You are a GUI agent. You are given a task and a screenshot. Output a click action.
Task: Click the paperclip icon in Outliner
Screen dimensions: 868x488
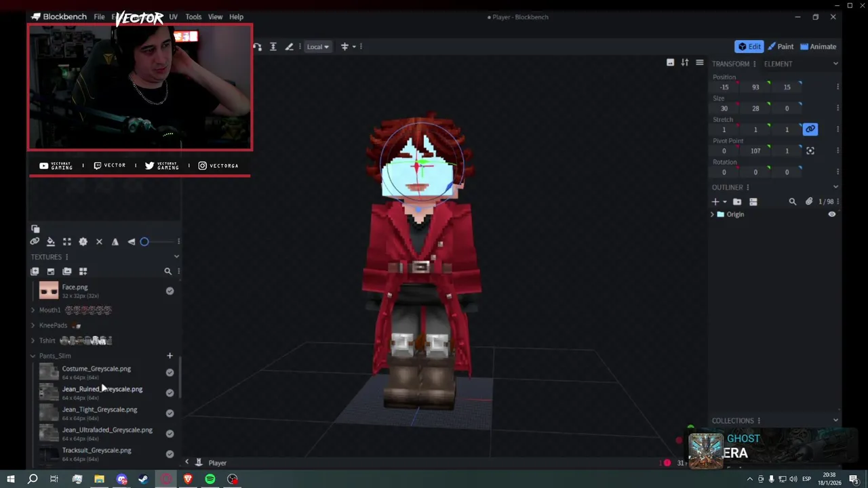tap(809, 202)
